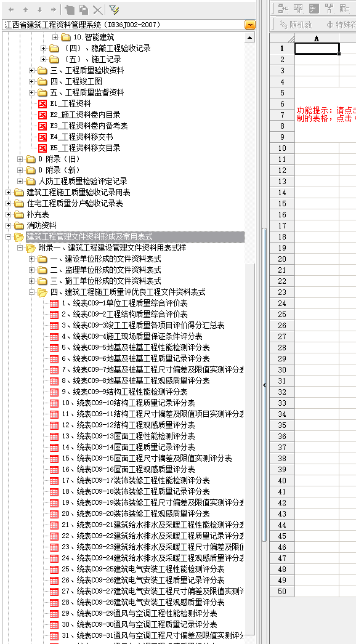Open the 江西省建筑工程资料管理系统 dropdown

(250, 25)
